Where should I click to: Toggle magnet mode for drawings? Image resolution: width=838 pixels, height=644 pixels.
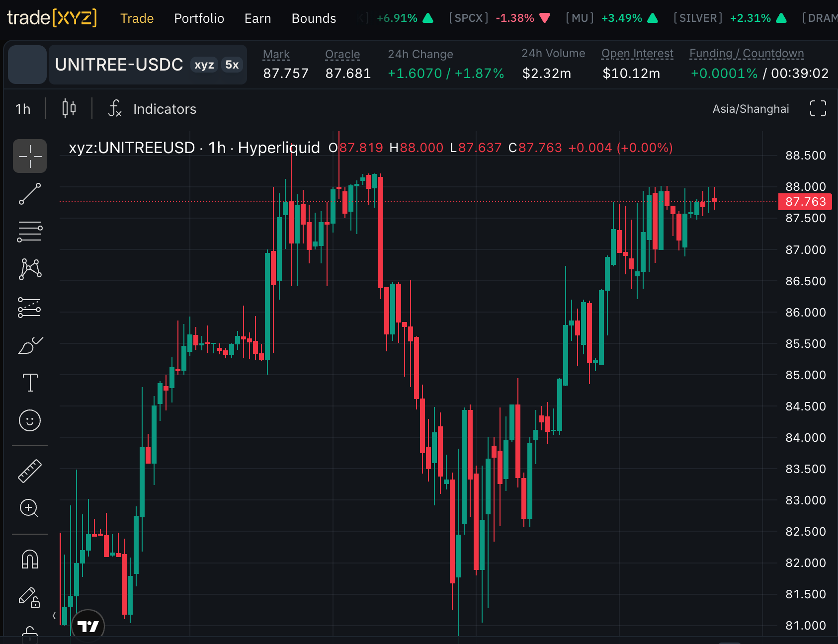30,560
